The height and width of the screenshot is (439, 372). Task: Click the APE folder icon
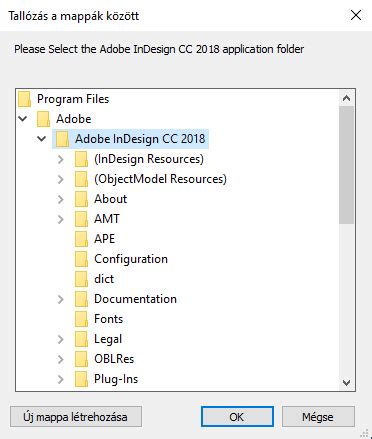coord(81,239)
